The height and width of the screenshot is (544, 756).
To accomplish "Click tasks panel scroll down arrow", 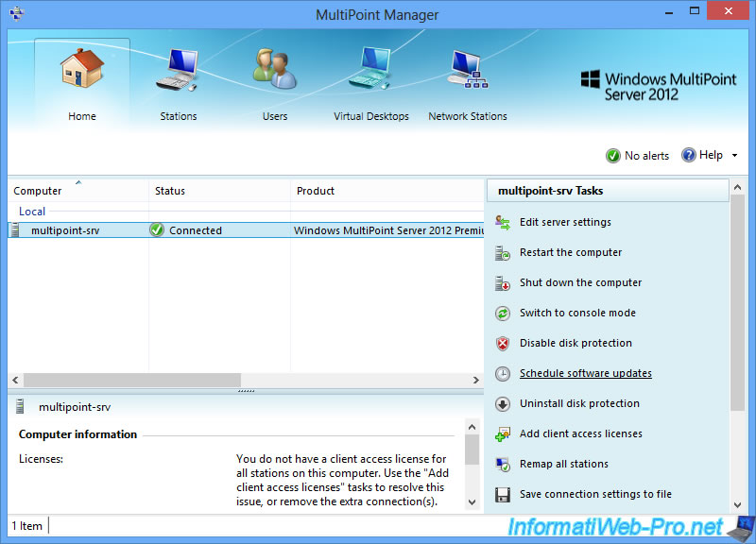I will (x=737, y=505).
